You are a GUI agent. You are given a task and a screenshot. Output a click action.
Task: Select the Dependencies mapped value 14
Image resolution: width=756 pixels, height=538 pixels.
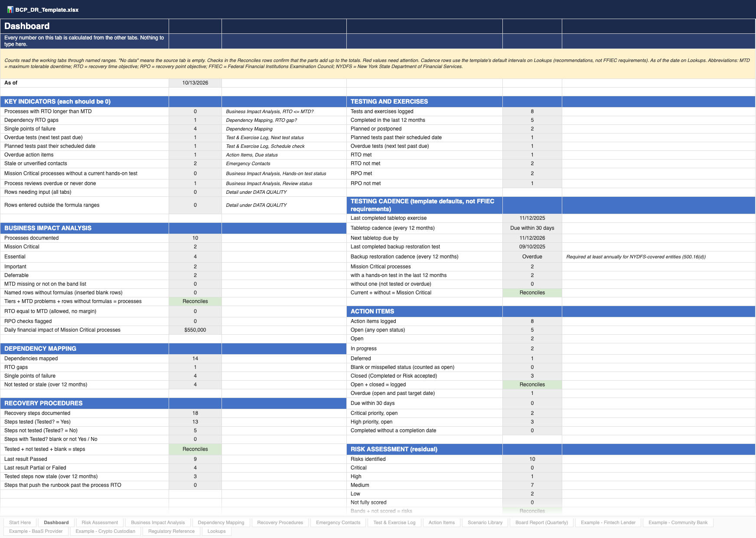tap(195, 359)
